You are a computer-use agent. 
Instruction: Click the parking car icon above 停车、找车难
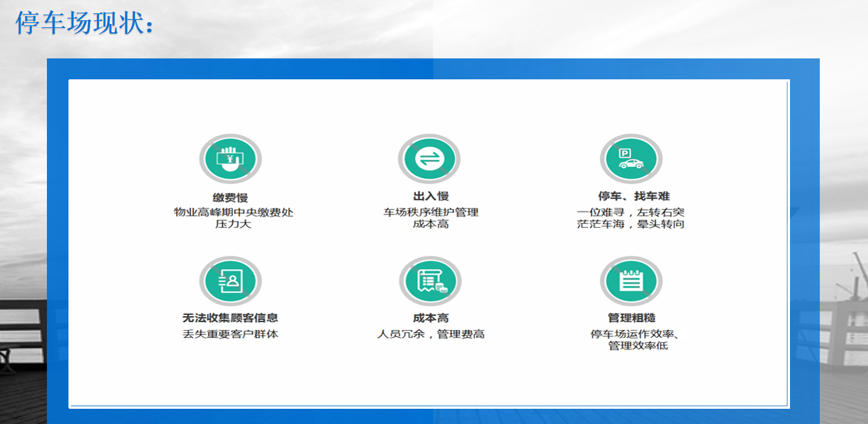click(x=630, y=158)
